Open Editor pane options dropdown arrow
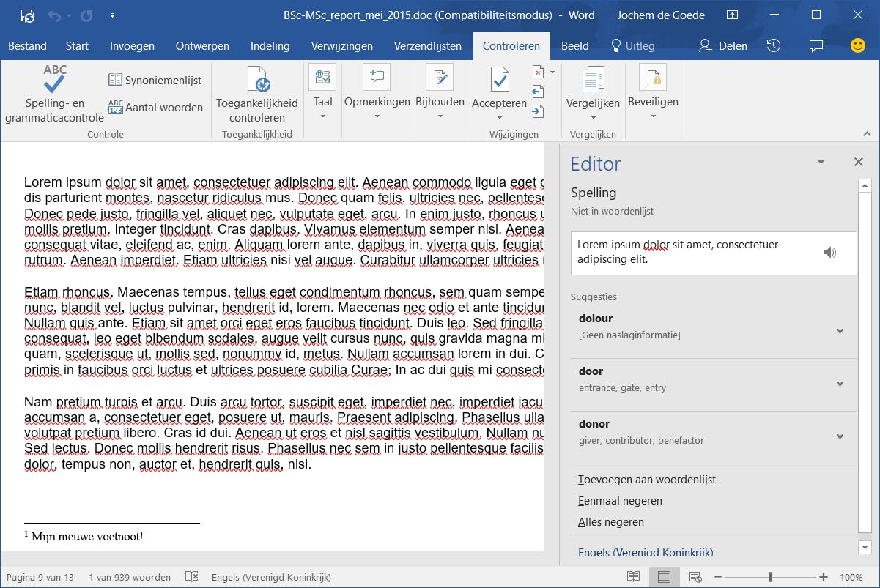This screenshot has height=588, width=880. 821,162
